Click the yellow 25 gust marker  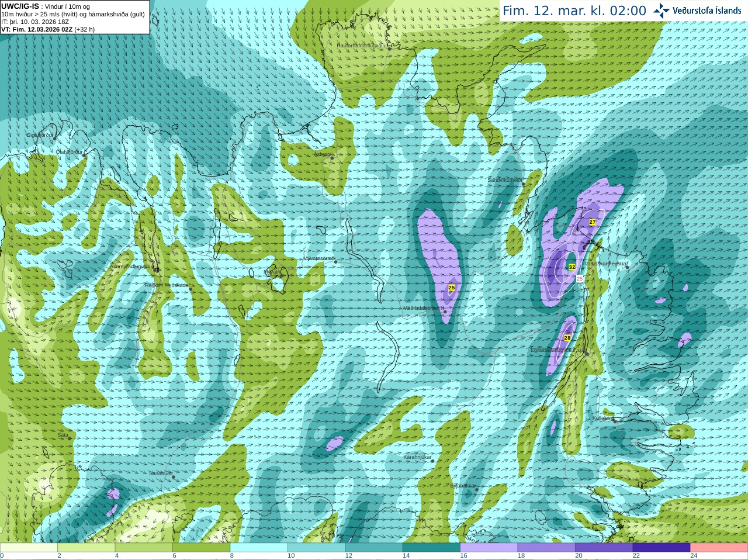452,288
